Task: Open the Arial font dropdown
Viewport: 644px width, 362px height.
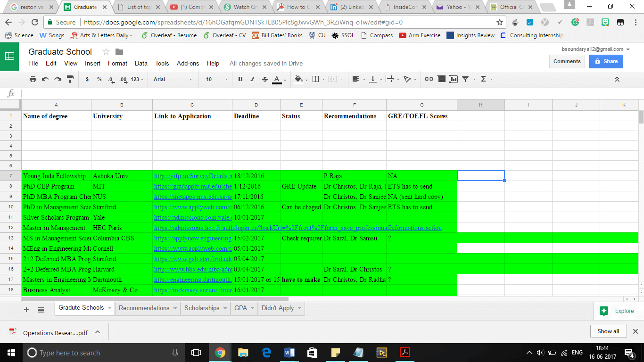Action: click(x=173, y=79)
